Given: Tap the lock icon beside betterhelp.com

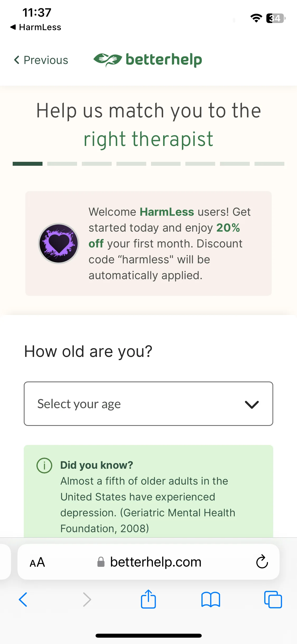Looking at the screenshot, I should coord(101,562).
